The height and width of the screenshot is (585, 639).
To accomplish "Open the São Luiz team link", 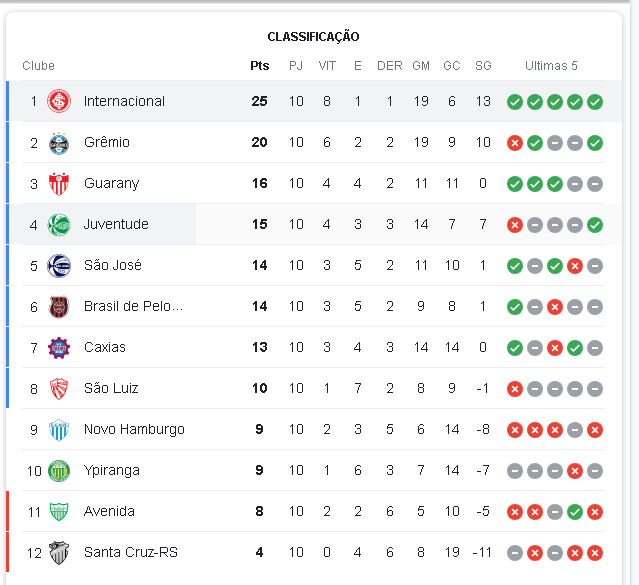I will (x=111, y=388).
